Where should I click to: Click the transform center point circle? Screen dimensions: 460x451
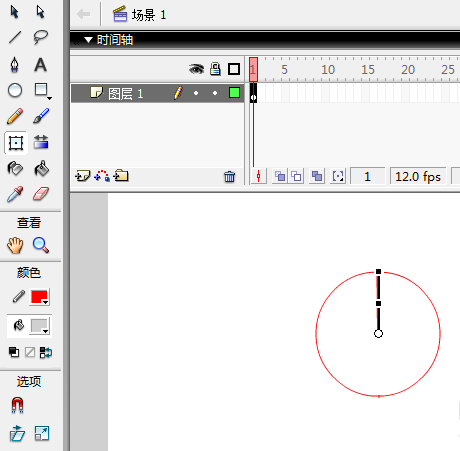click(x=378, y=333)
